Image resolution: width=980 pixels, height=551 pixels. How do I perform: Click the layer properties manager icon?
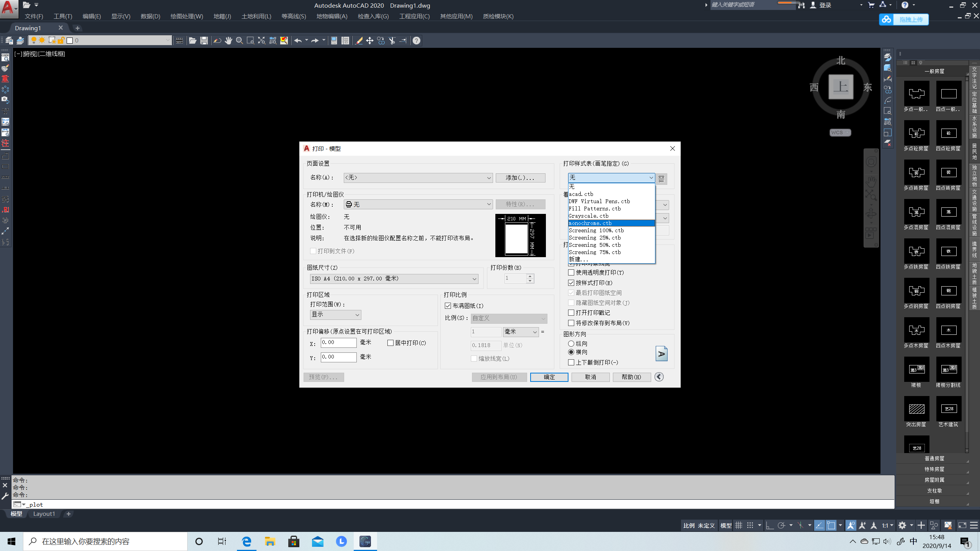[9, 41]
